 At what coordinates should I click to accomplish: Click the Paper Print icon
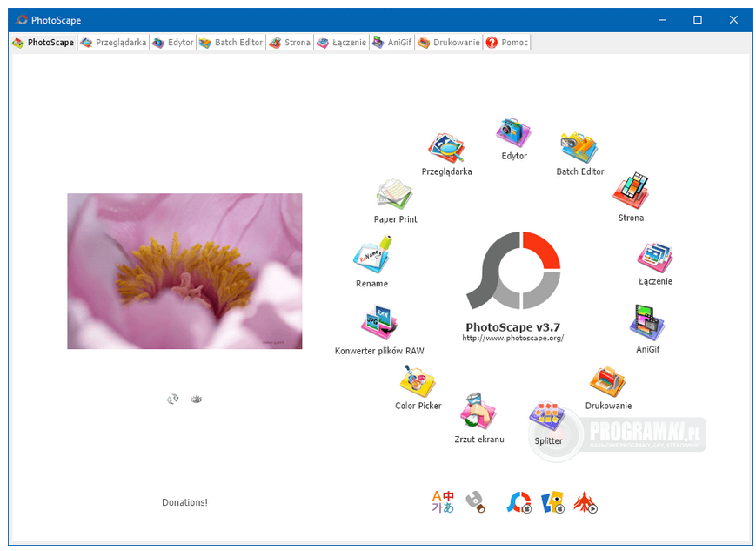click(x=395, y=194)
